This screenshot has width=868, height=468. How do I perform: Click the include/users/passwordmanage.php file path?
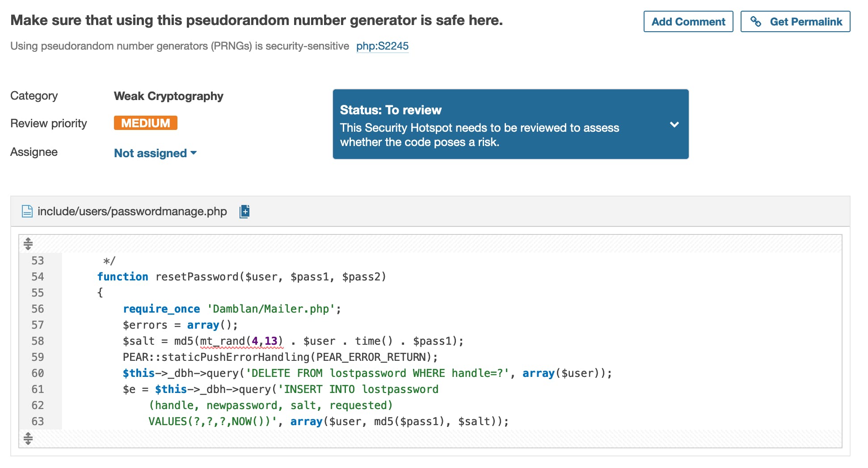click(132, 212)
